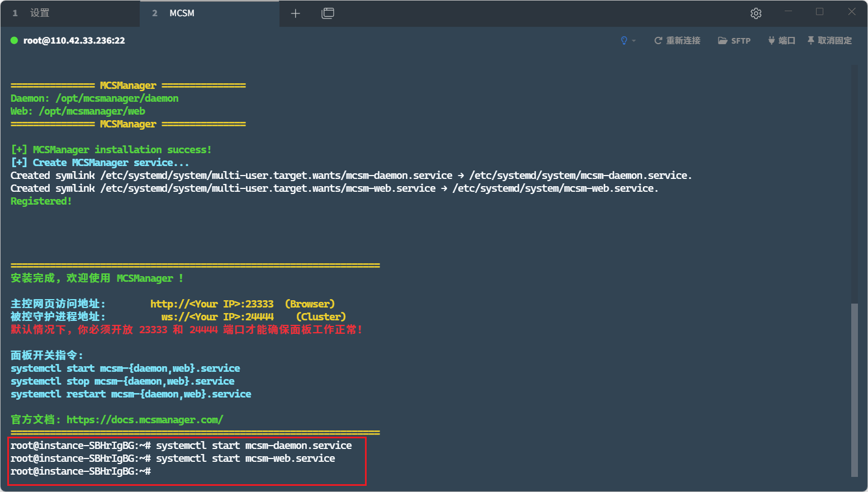The image size is (868, 492).
Task: Click the ws://<Your IP>:24444 address
Action: (217, 317)
